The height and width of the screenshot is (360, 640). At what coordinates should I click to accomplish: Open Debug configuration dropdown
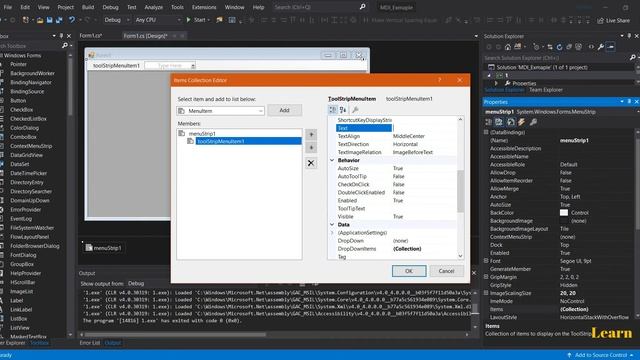(x=127, y=20)
